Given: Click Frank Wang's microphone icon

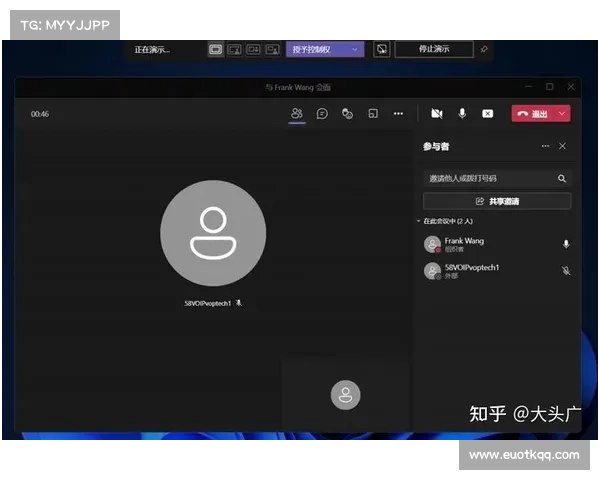Looking at the screenshot, I should (566, 244).
